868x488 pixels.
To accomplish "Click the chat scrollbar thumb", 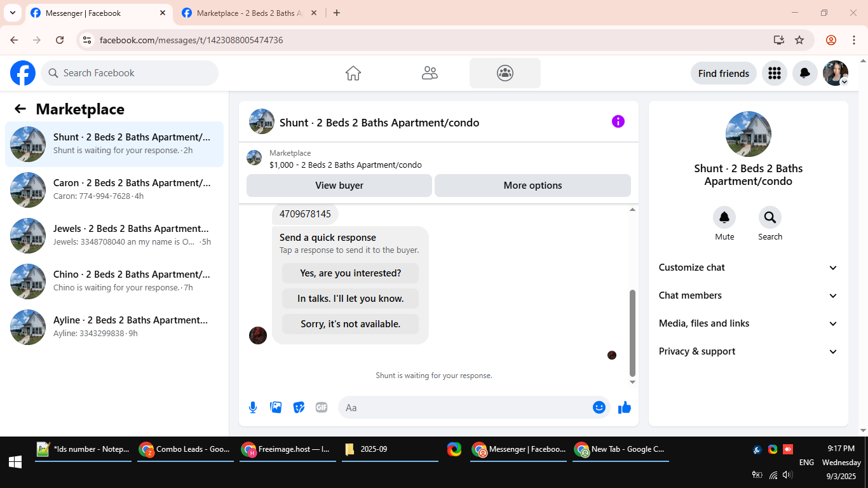I will coord(632,332).
